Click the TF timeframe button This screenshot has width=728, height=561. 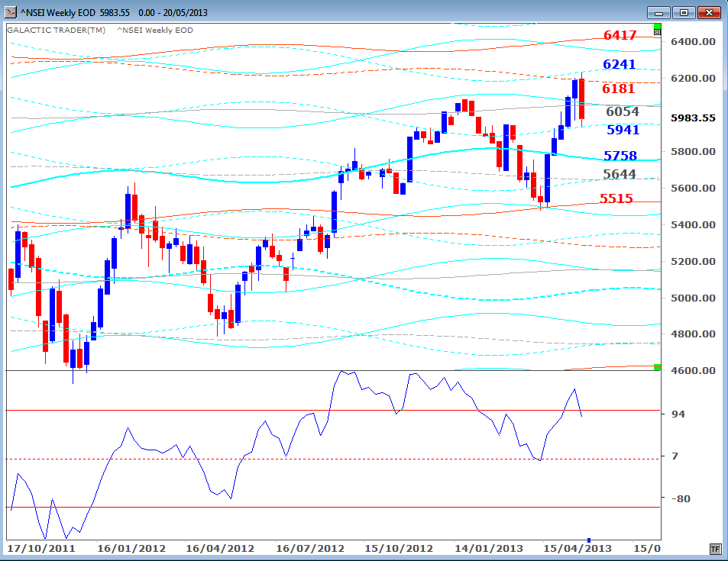pos(716,550)
